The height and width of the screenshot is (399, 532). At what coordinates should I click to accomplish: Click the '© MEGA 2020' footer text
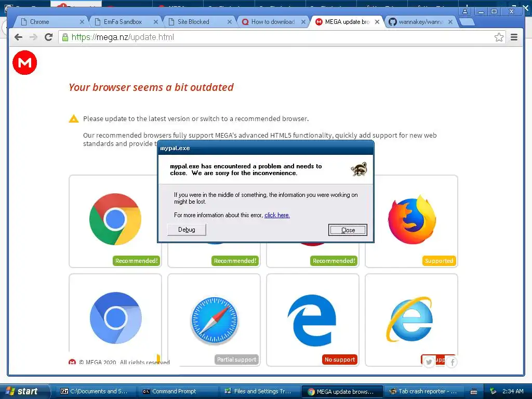[97, 362]
